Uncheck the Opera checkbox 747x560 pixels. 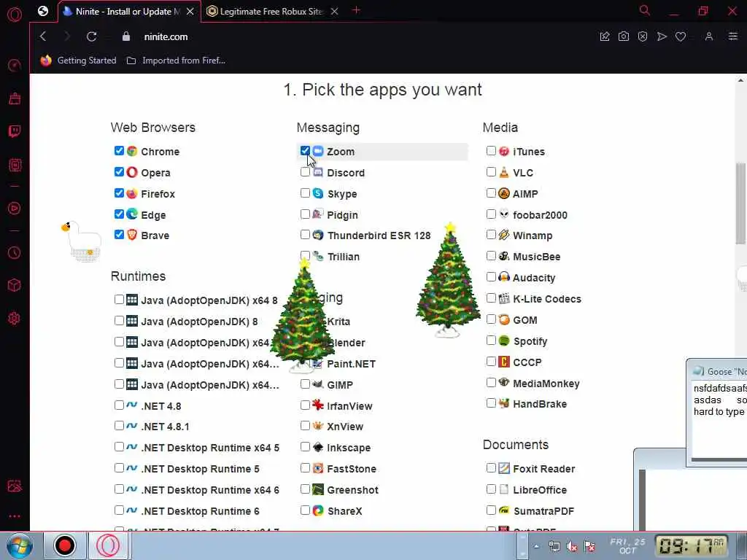(x=119, y=172)
